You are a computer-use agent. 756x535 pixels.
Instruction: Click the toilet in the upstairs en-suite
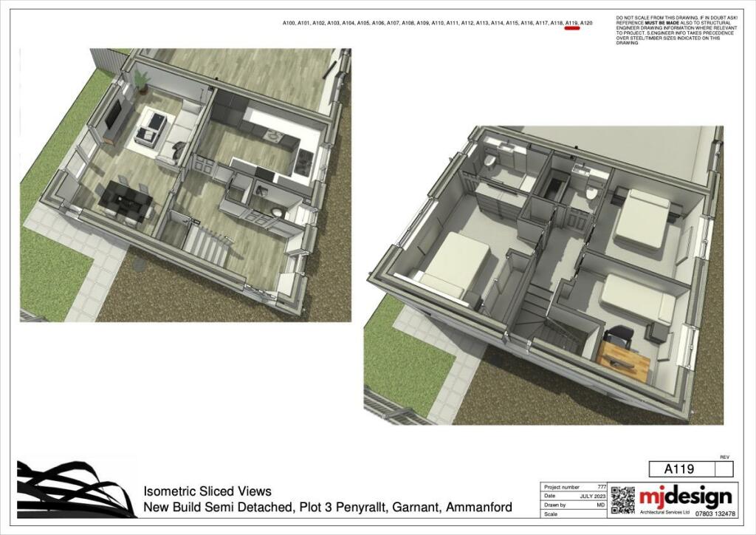point(489,162)
